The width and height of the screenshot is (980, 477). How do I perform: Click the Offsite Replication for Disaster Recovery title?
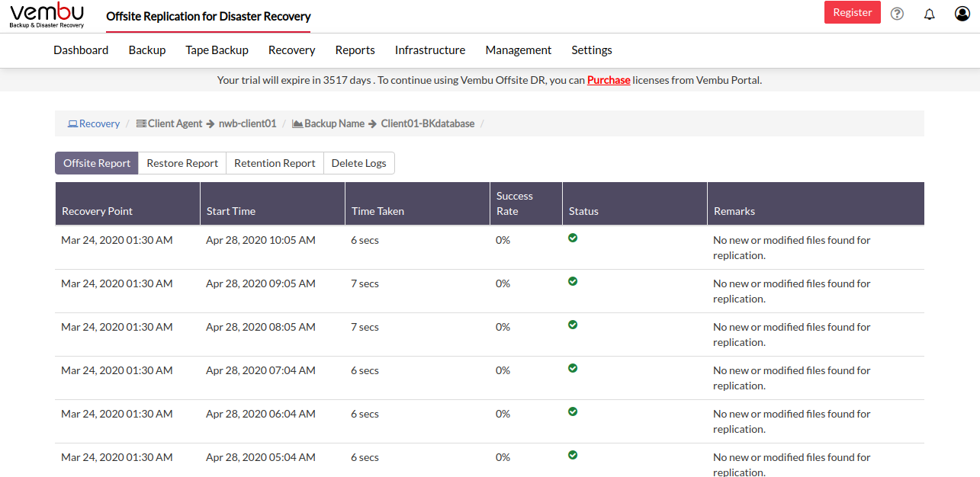click(x=208, y=16)
